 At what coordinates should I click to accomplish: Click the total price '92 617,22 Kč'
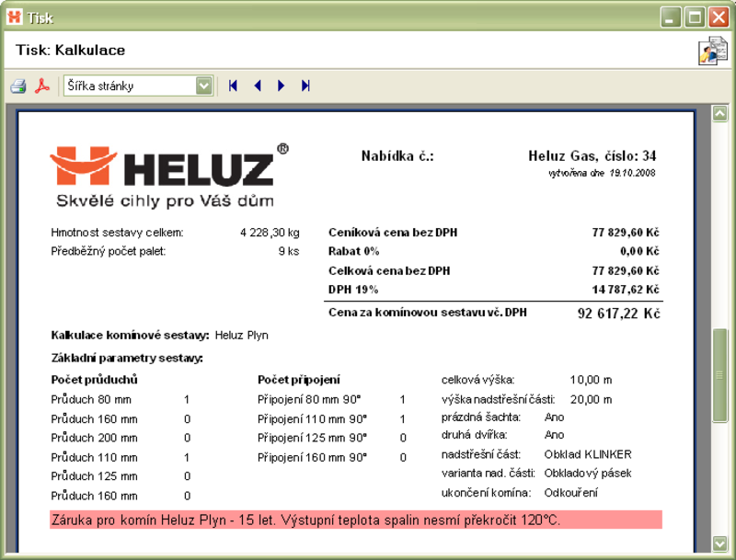(618, 314)
